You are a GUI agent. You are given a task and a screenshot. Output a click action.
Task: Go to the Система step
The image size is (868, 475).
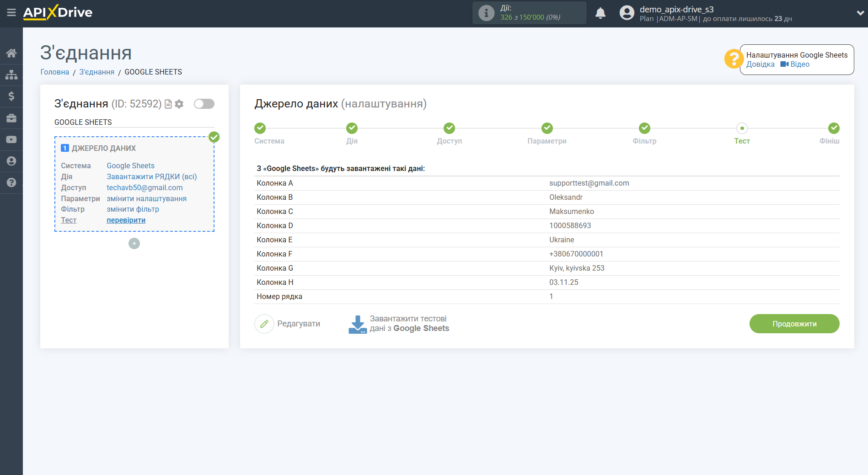pos(260,128)
